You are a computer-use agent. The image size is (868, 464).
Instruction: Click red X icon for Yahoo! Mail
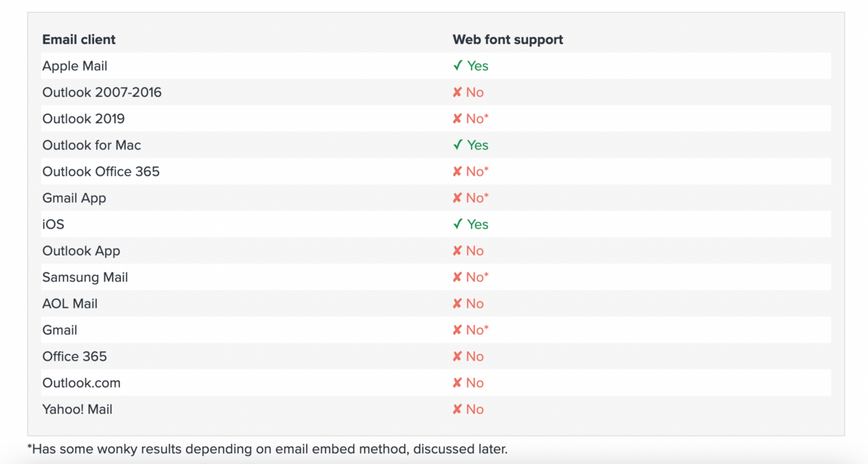coord(457,410)
